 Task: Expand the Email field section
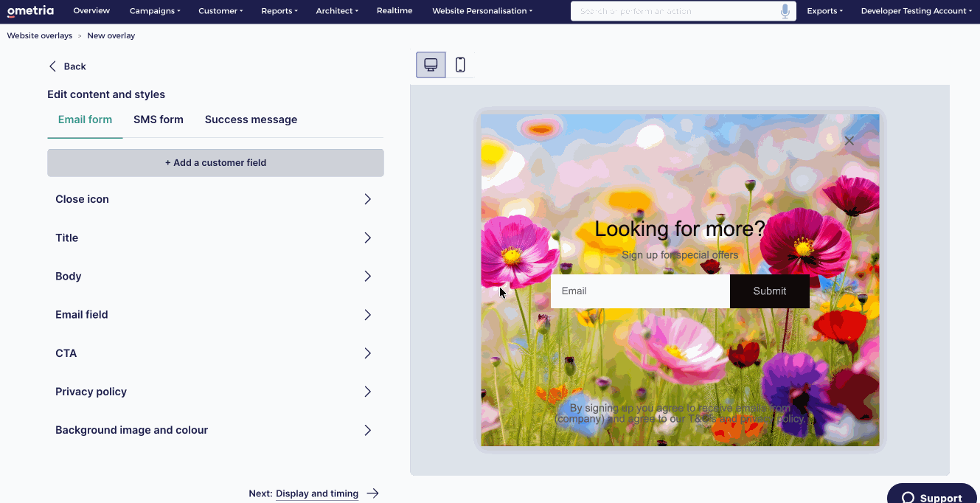215,314
